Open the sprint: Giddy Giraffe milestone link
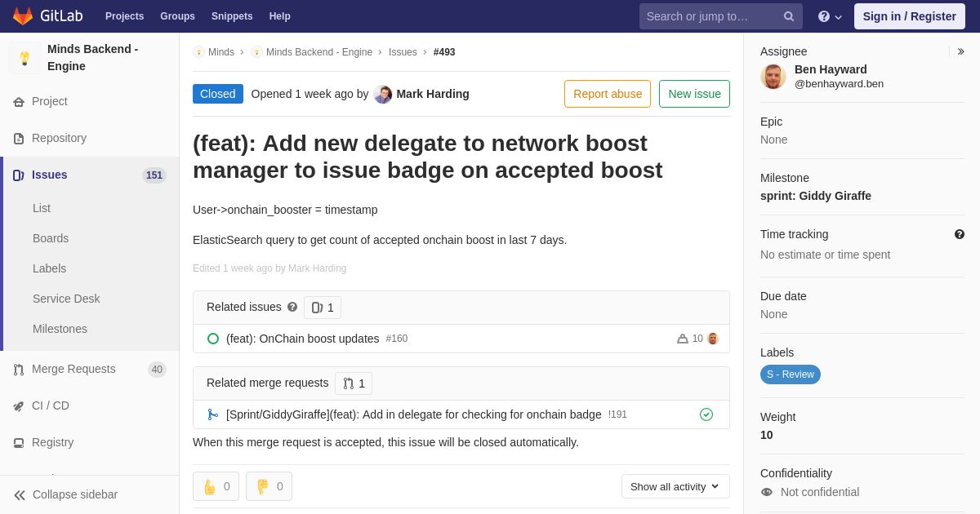 [816, 196]
